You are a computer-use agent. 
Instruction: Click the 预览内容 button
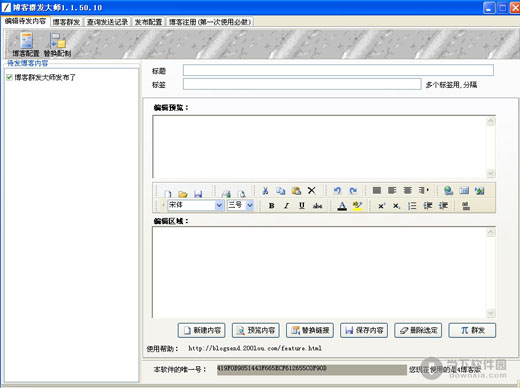tap(256, 330)
